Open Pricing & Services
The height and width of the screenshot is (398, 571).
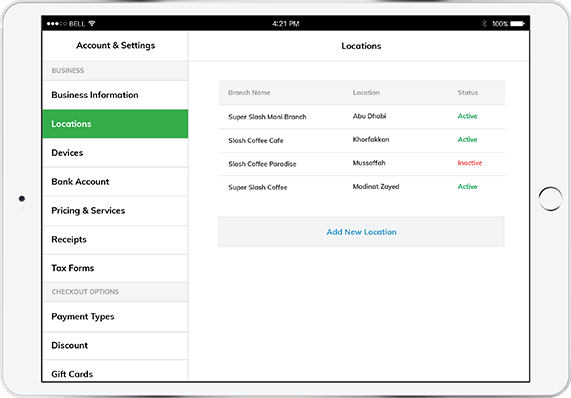[115, 210]
